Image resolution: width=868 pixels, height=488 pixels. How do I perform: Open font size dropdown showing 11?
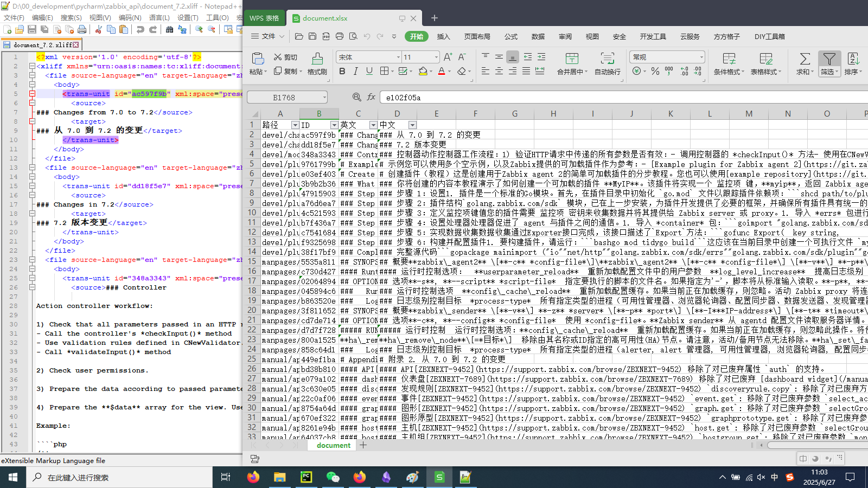point(436,57)
